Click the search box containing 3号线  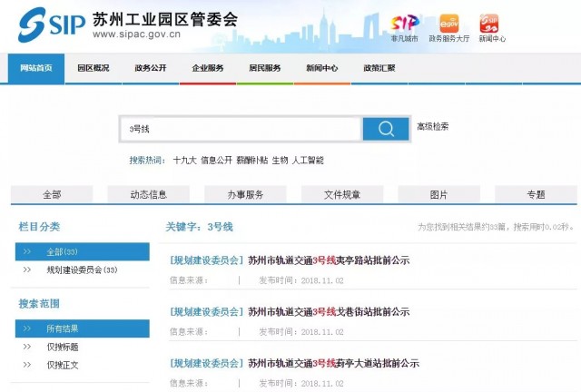[241, 129]
